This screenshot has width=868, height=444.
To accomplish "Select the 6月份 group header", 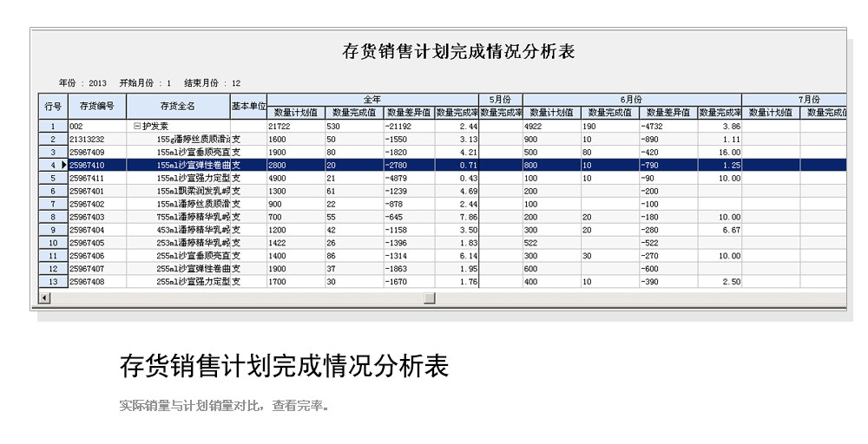I will [x=631, y=100].
